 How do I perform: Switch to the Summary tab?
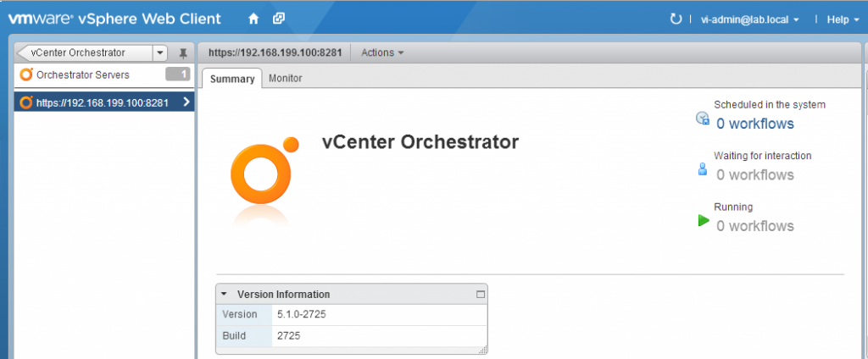tap(232, 79)
